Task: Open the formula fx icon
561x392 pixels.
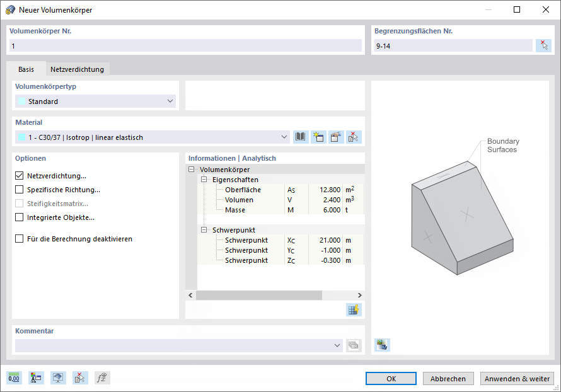Action: [102, 378]
